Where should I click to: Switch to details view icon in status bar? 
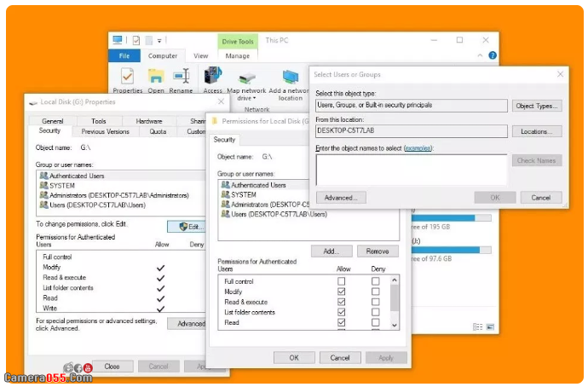coord(478,326)
